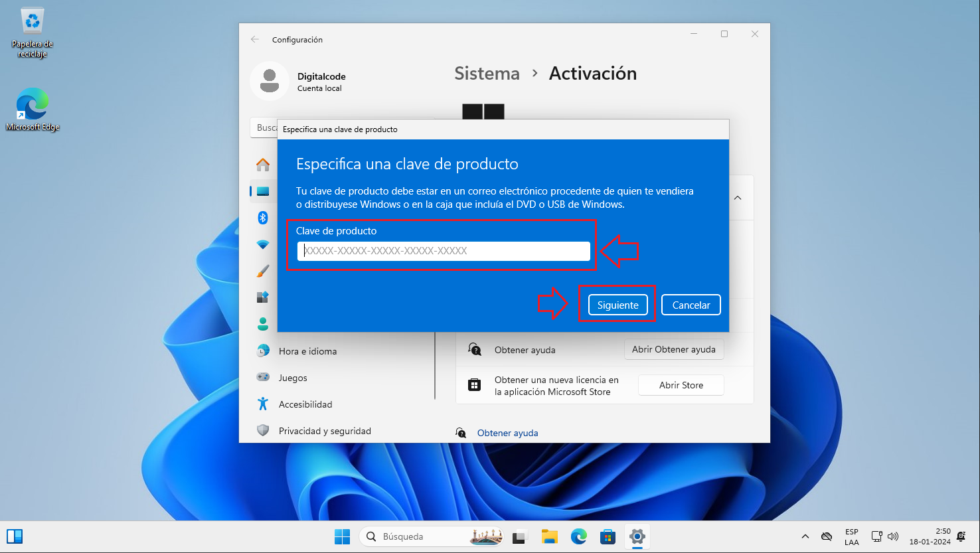
Task: Open Hora e idioma in the sidebar
Action: point(307,351)
